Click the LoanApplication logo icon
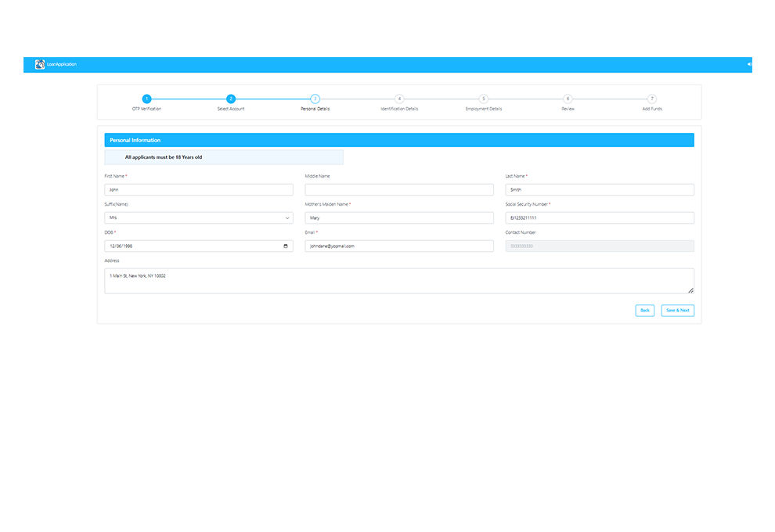The width and height of the screenshot is (775, 532). click(x=40, y=64)
